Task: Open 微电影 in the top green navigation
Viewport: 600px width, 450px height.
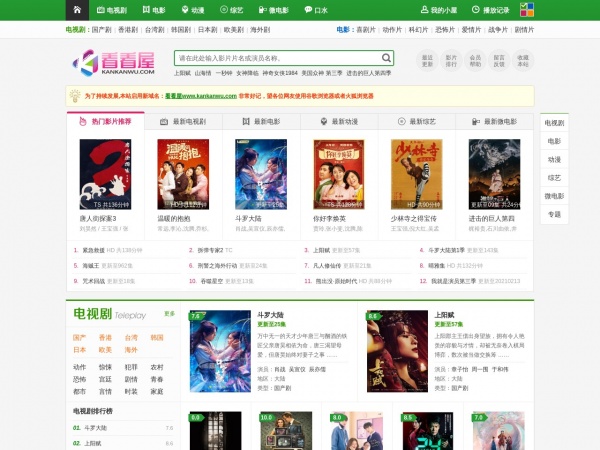Action: (x=274, y=10)
